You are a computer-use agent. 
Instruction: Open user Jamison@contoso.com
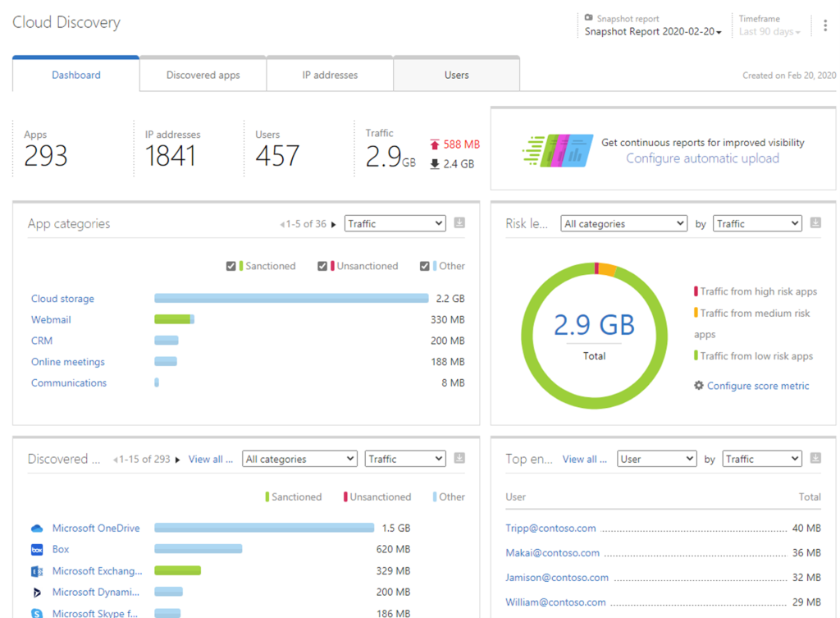click(557, 577)
